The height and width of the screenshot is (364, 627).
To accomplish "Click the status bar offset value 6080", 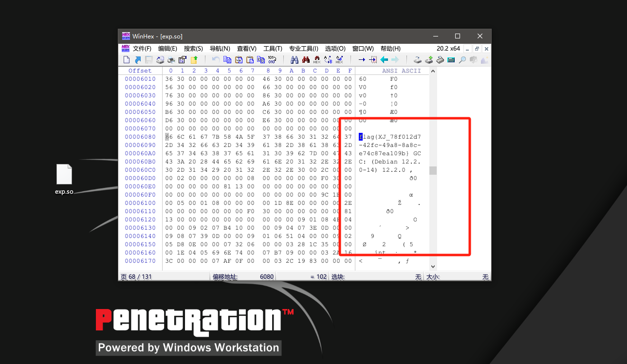I will [x=267, y=277].
